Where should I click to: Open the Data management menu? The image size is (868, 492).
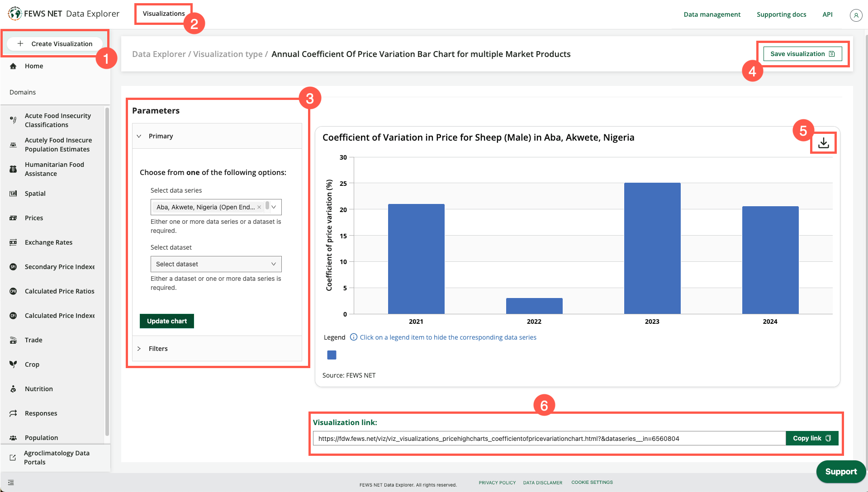click(x=711, y=14)
